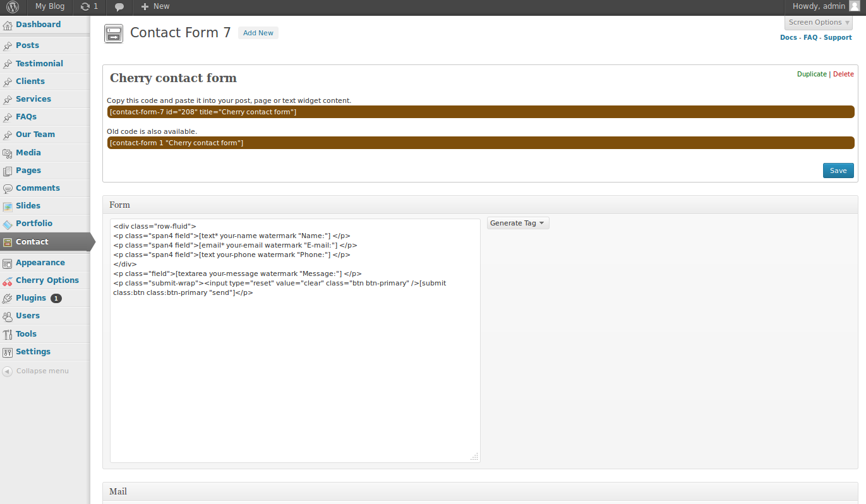Open the Our Team menu item
This screenshot has height=504, width=866.
(x=35, y=134)
